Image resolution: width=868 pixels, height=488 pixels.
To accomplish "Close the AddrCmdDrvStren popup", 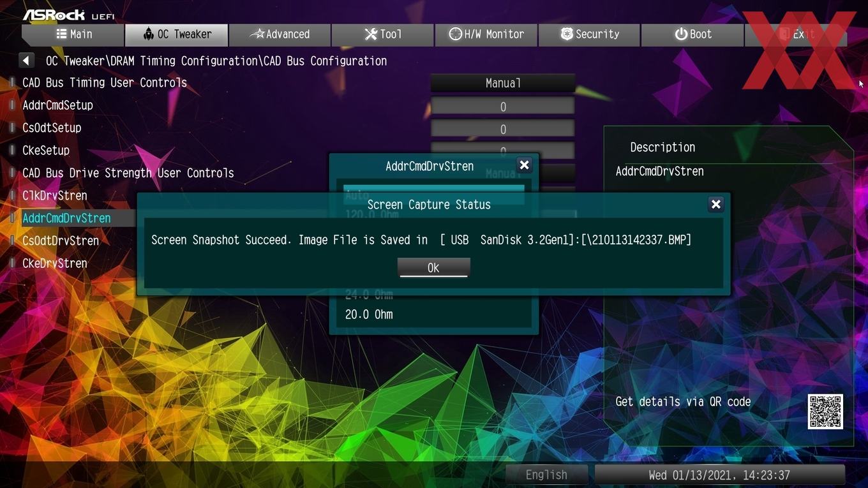I will point(524,165).
